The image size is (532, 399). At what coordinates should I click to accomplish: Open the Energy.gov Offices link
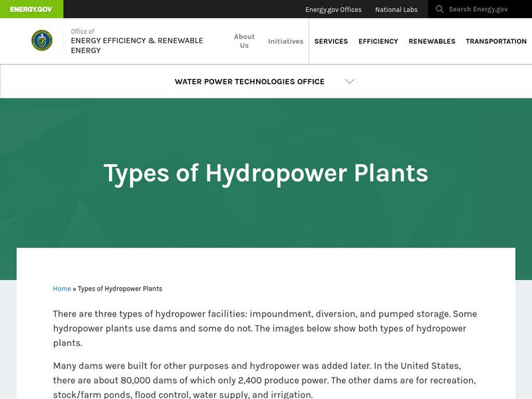pyautogui.click(x=333, y=9)
